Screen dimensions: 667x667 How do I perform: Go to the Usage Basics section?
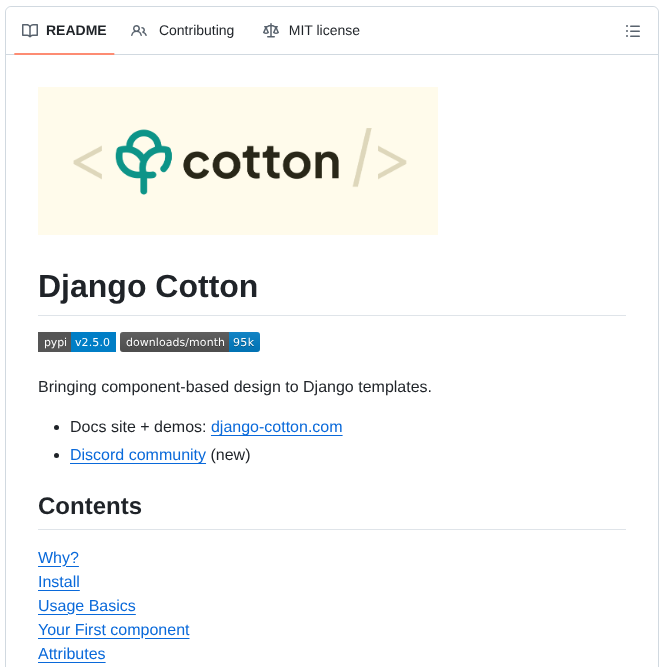pyautogui.click(x=87, y=606)
